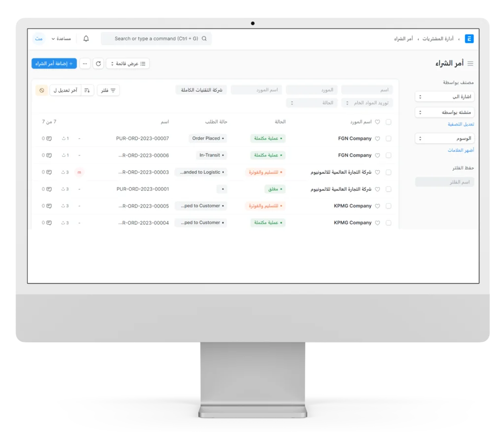
Task: Check the select-all checkbox in header
Action: (388, 122)
